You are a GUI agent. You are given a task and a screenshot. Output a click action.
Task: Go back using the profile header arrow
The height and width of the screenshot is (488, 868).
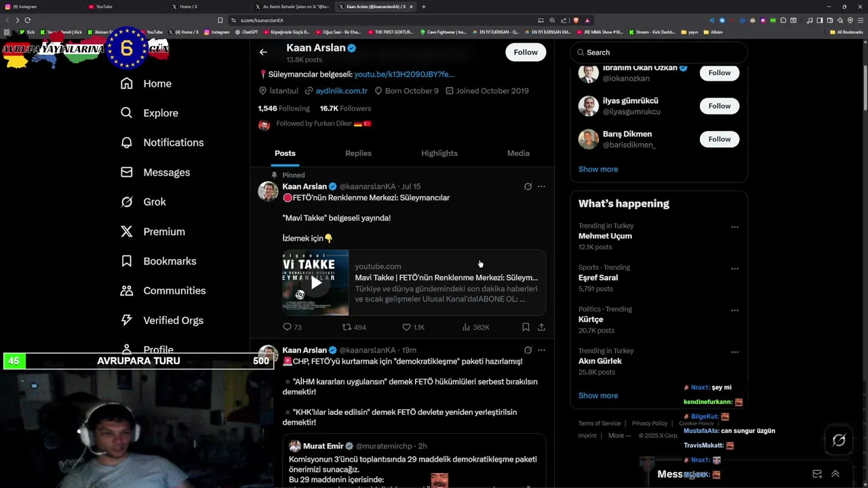pos(263,52)
